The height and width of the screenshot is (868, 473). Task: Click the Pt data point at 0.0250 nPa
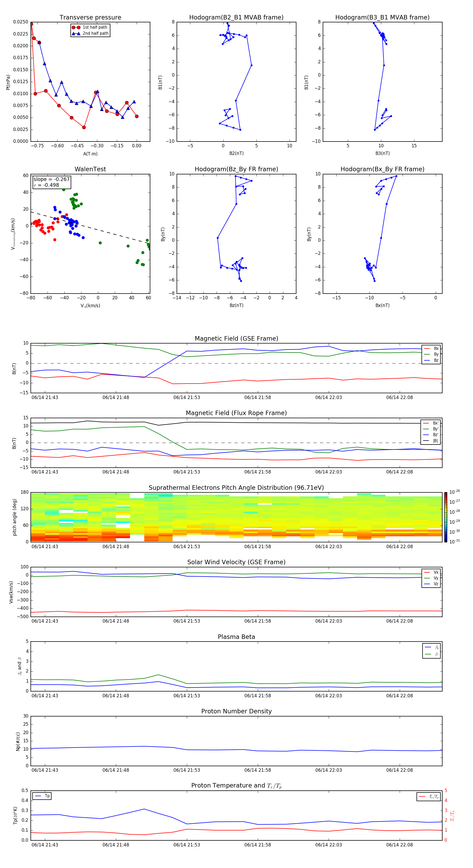[x=31, y=24]
